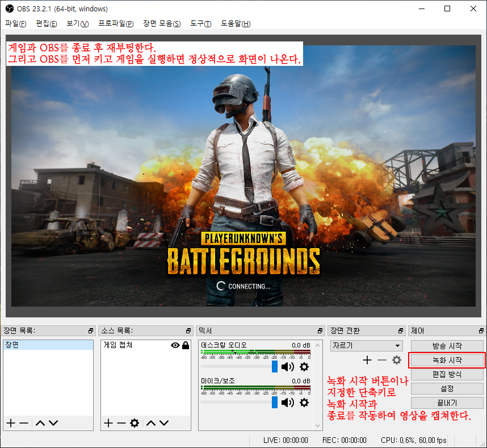Open the 편집(E) menu

tap(47, 24)
